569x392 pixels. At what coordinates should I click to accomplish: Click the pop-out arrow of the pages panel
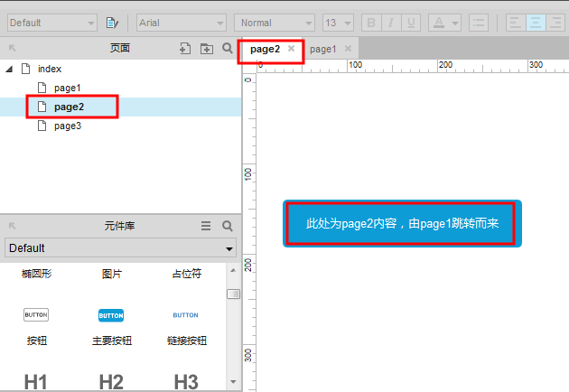coord(12,48)
